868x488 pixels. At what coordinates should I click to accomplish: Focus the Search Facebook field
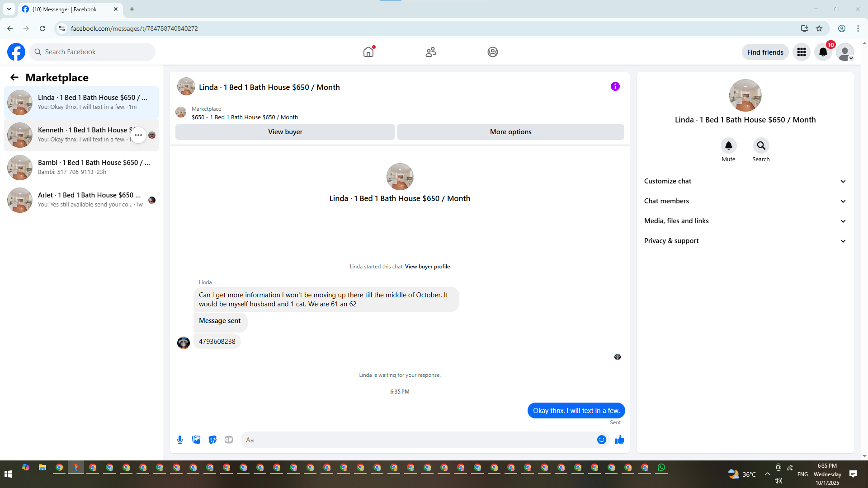pos(92,52)
